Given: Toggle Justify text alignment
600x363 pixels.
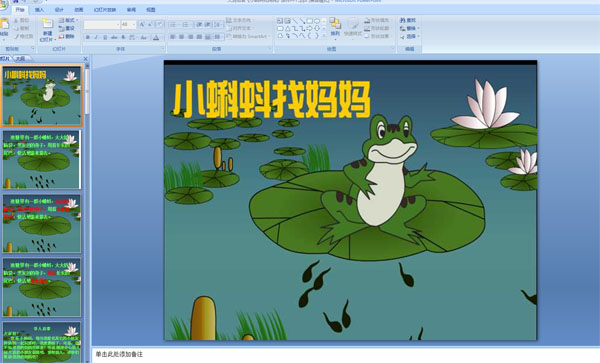Looking at the screenshot, I should click(199, 37).
